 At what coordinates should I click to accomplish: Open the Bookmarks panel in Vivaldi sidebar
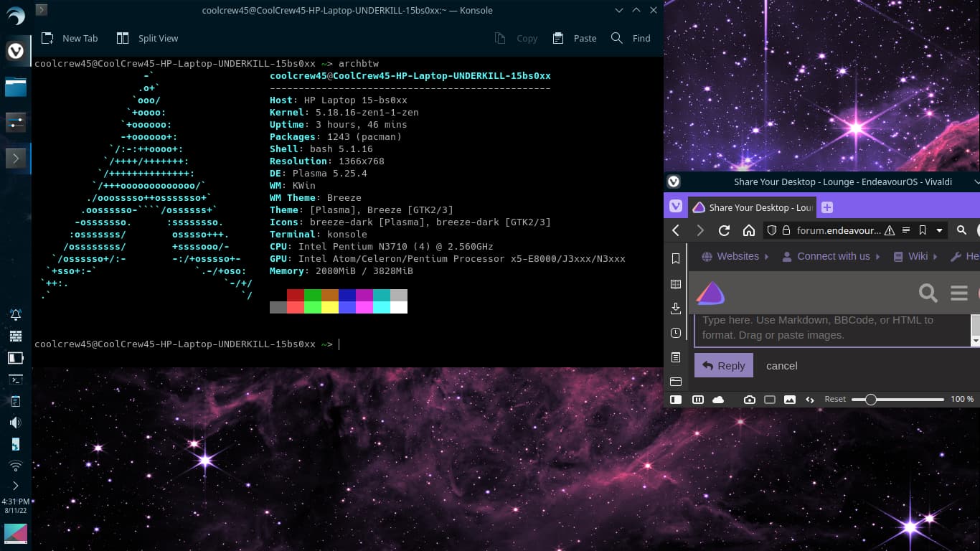676,258
